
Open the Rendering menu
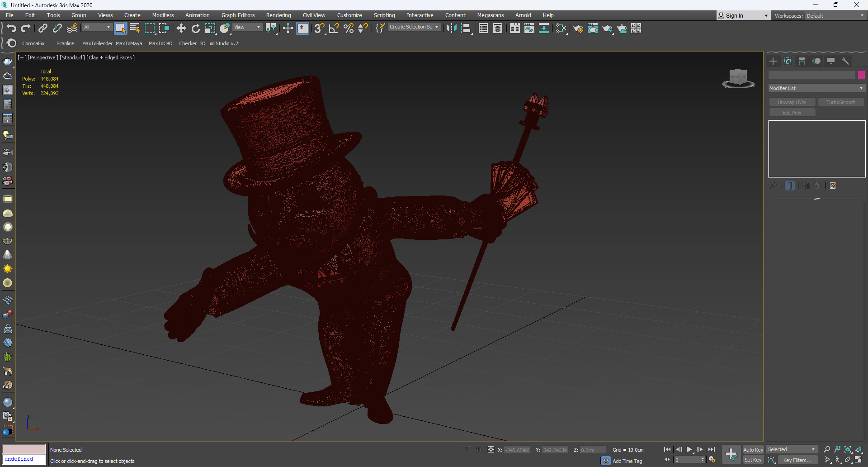278,15
